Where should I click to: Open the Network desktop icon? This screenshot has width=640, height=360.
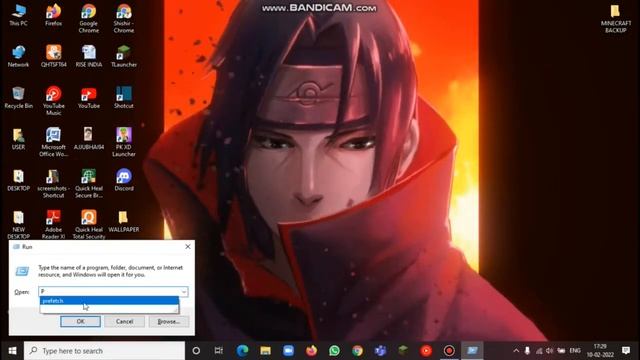point(18,56)
